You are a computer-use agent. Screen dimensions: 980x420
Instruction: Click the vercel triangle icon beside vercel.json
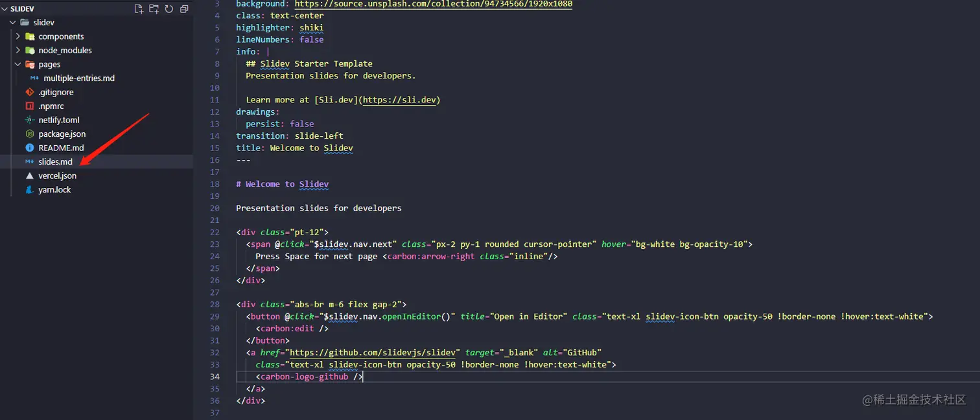coord(29,176)
